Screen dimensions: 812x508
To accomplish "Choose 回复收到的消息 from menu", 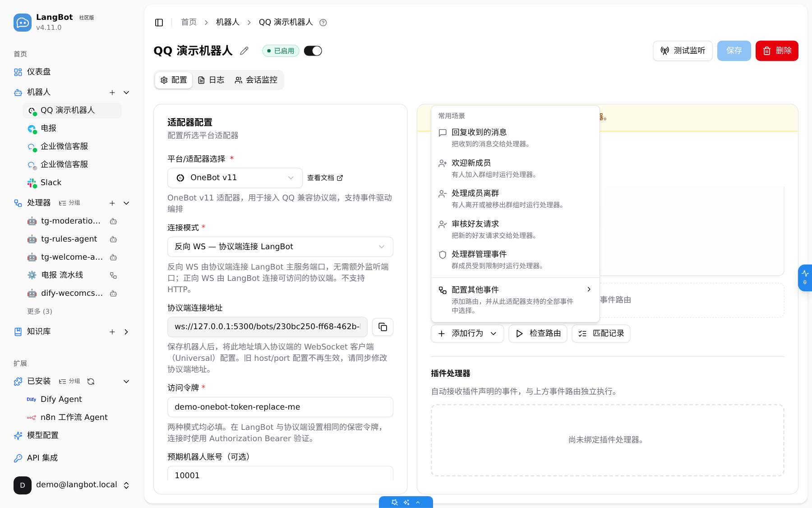I will [515, 138].
